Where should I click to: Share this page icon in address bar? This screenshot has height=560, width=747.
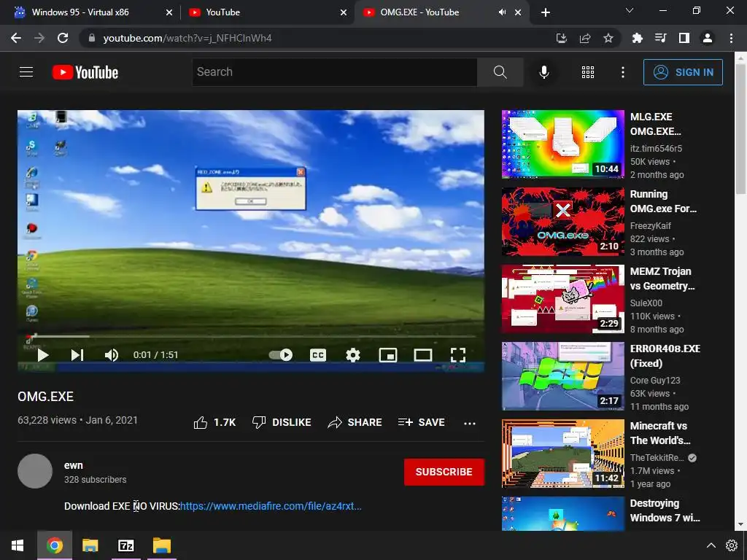coord(585,38)
